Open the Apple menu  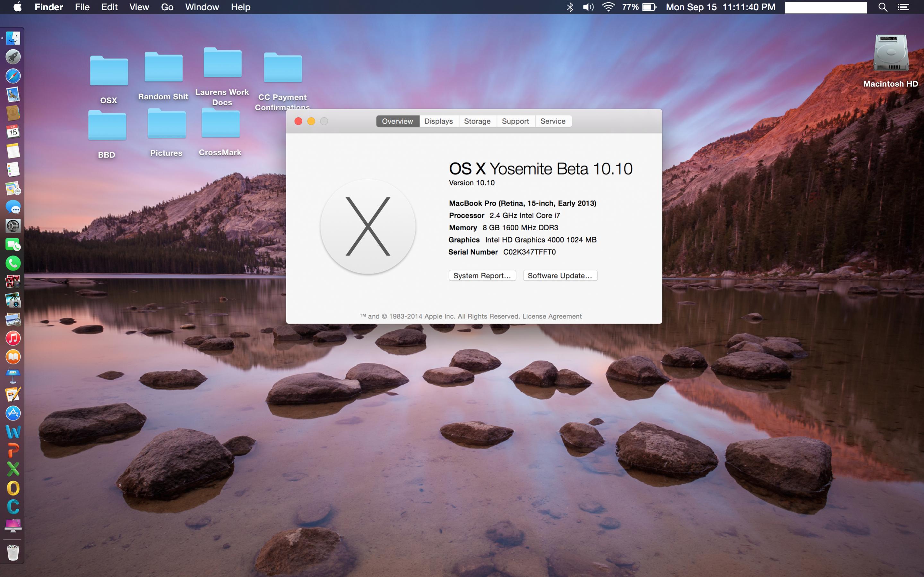17,7
